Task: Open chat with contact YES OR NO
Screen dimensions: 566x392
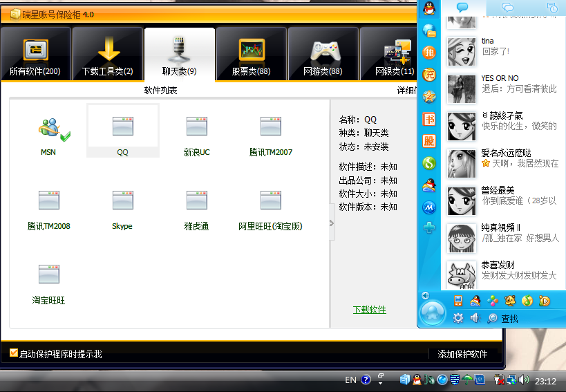Action: coord(504,88)
